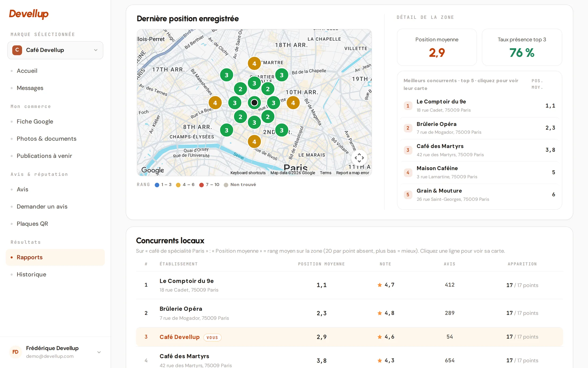This screenshot has height=368, width=588.
Task: Open Messages in the sidebar
Action: tap(30, 88)
